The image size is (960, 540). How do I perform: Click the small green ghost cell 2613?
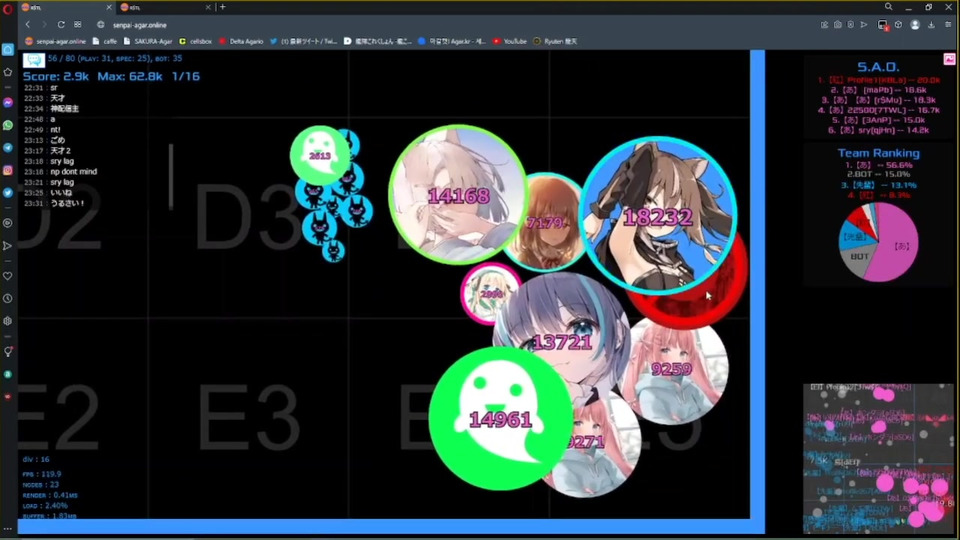(x=320, y=156)
